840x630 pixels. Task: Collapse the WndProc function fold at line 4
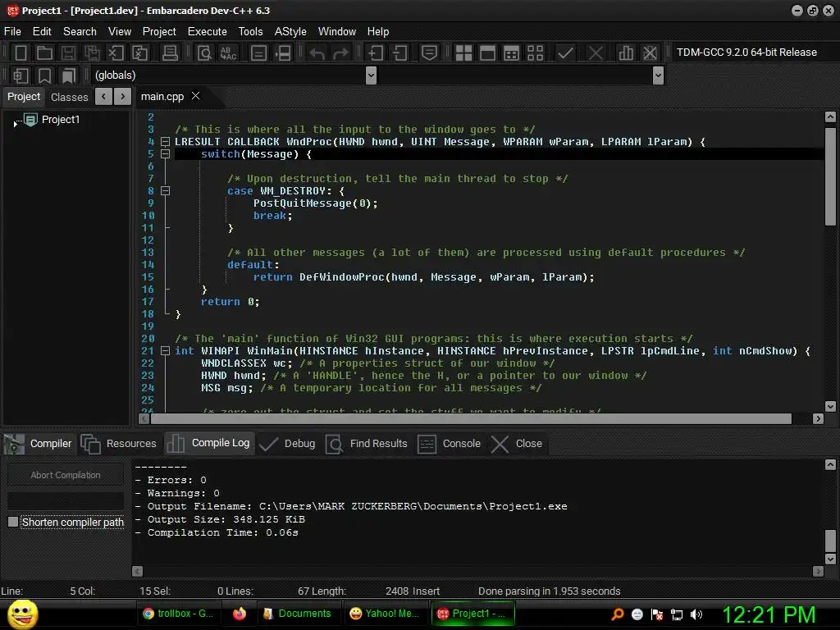(166, 142)
